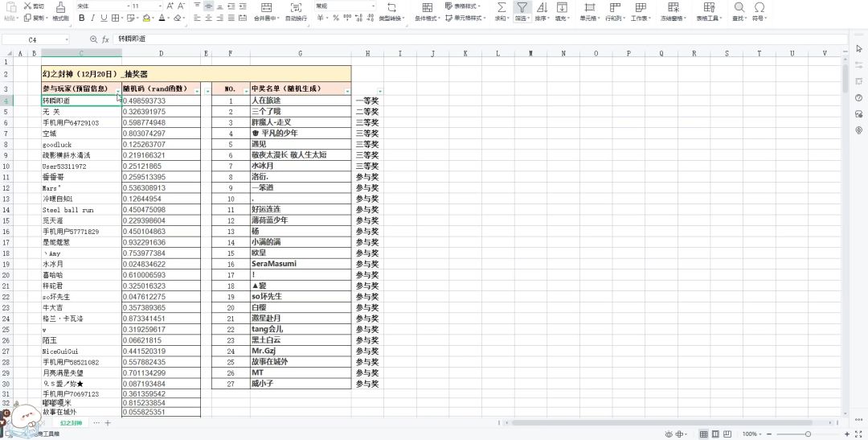Toggle underline formatting

click(104, 19)
